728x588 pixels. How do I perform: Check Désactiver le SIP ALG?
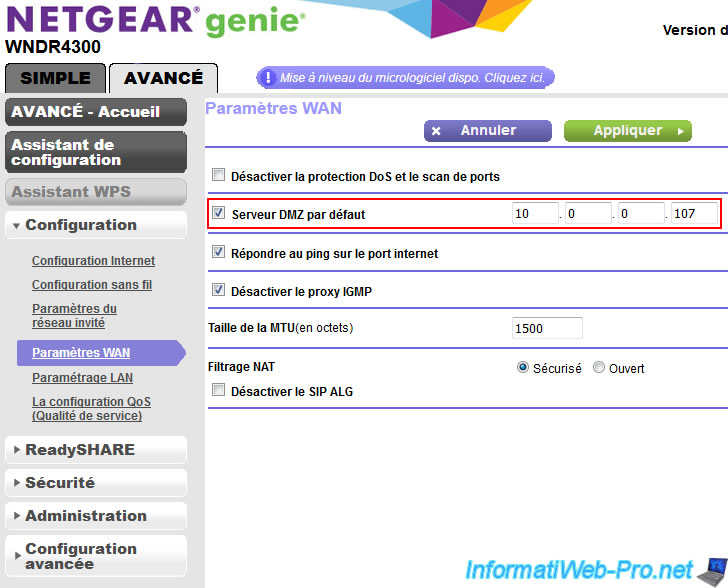coord(218,390)
